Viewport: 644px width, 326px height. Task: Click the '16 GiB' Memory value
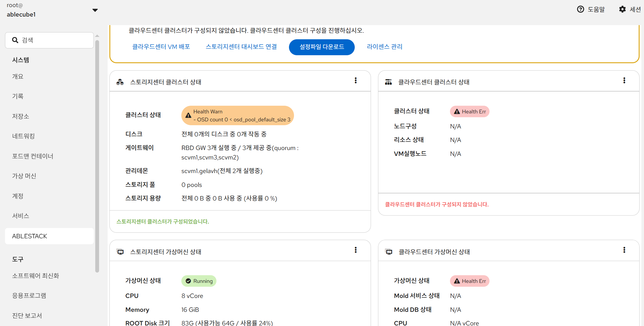(x=190, y=310)
